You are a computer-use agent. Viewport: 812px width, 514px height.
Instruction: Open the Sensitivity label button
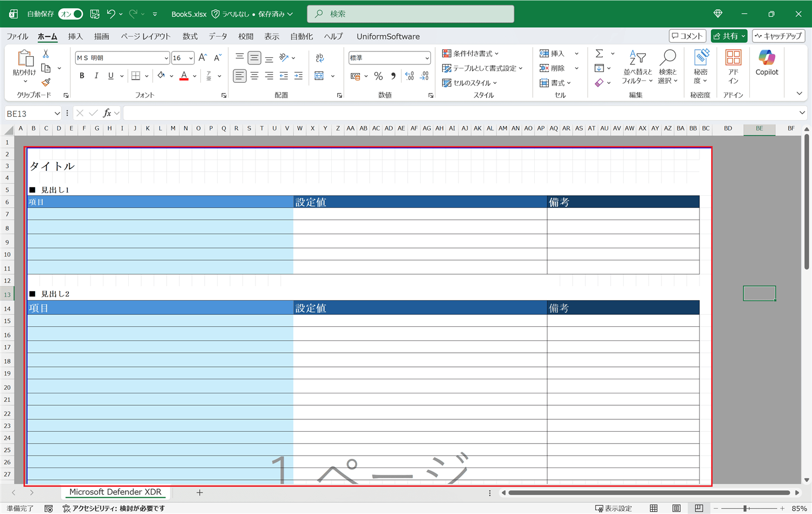pyautogui.click(x=700, y=67)
